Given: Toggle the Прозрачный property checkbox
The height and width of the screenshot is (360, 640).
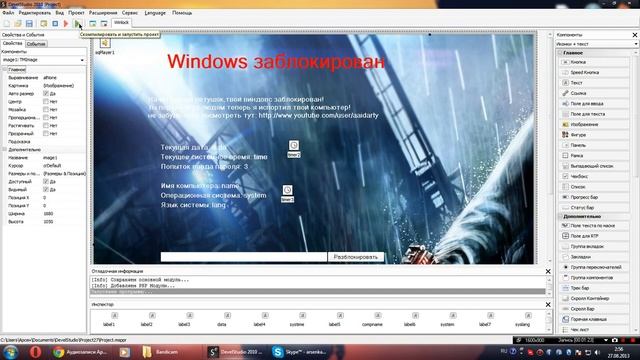Looking at the screenshot, I should click(x=46, y=133).
